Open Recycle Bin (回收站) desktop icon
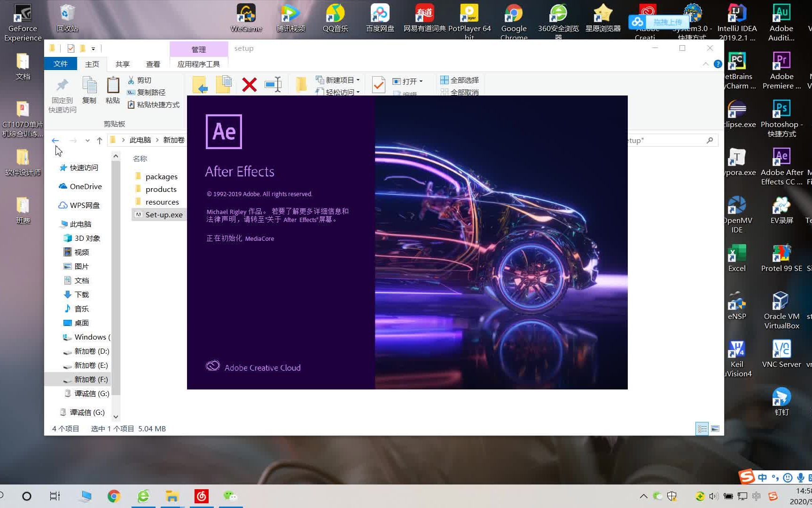812x508 pixels. 67,19
